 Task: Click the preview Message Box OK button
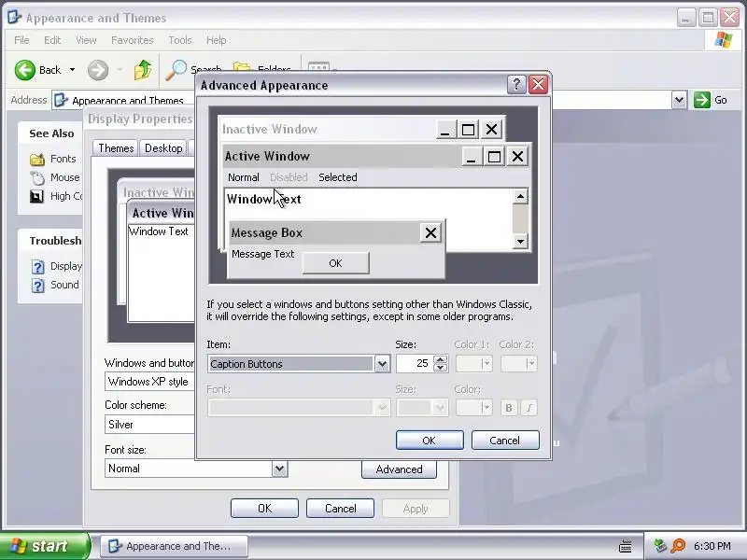coord(336,263)
